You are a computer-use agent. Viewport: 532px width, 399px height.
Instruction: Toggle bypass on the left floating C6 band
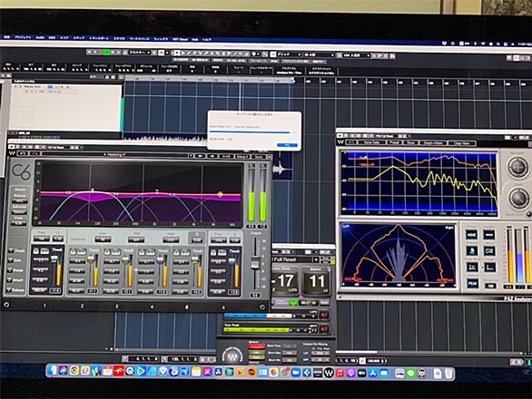[x=44, y=251]
